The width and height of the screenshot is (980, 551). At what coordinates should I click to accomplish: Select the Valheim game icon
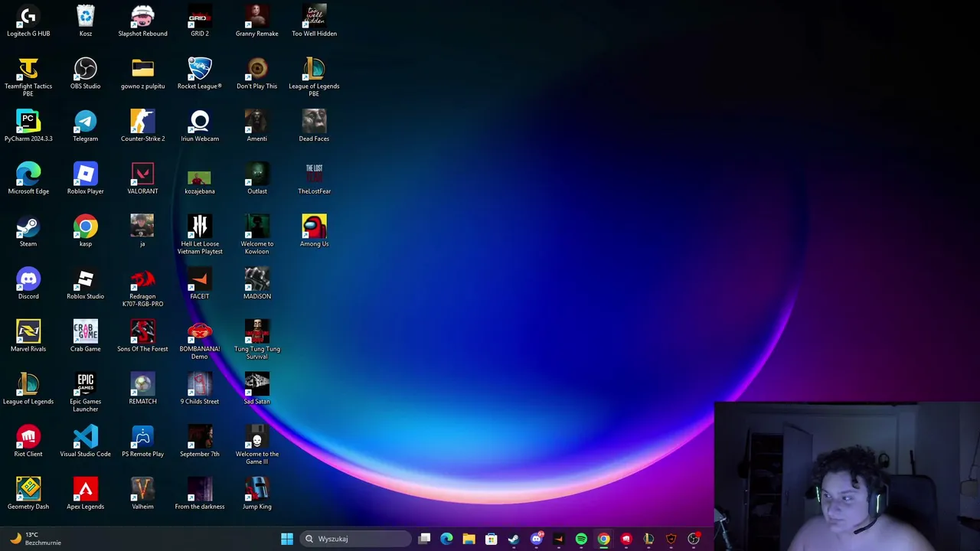pyautogui.click(x=142, y=494)
